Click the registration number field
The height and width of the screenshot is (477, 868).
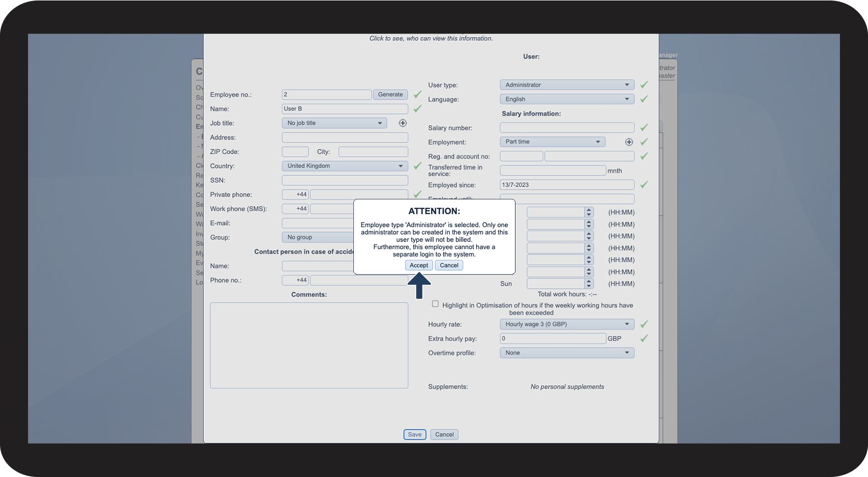[521, 156]
